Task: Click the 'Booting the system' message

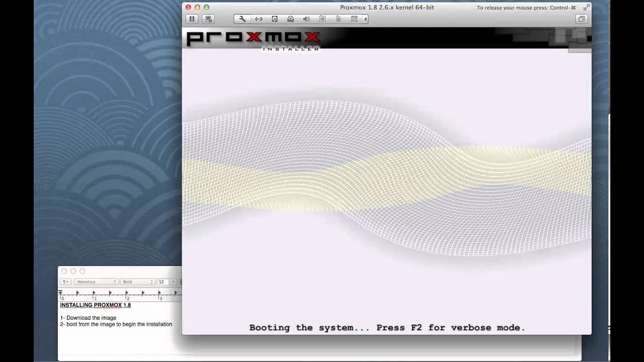Action: pyautogui.click(x=387, y=328)
